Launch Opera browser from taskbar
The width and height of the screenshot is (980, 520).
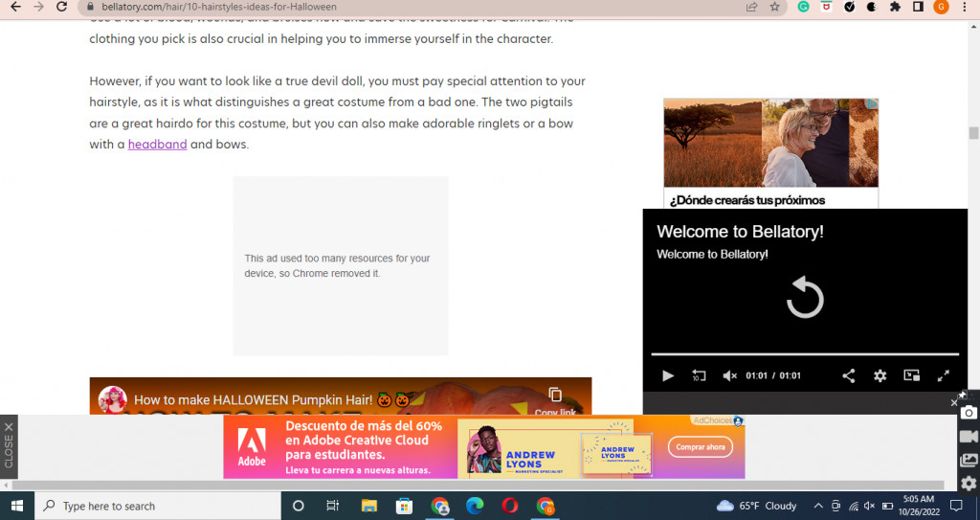(510, 506)
